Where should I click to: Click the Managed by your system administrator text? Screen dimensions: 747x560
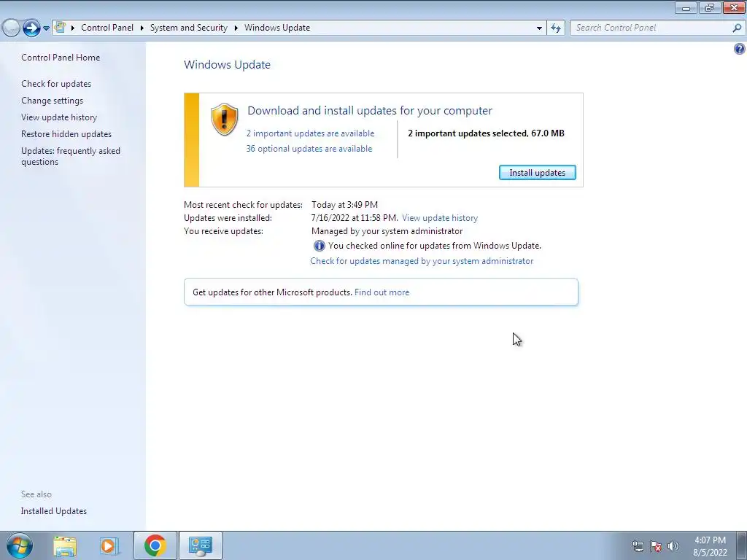click(x=387, y=231)
